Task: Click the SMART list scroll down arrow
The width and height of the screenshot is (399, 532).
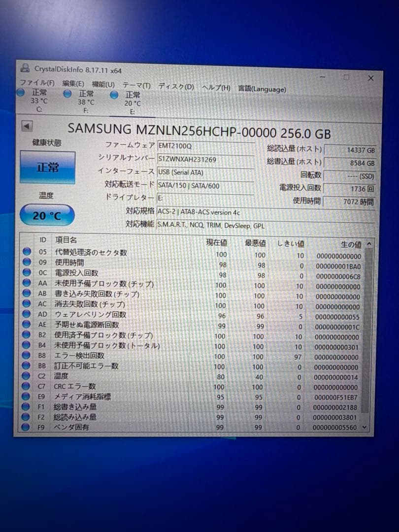Action: (365, 427)
